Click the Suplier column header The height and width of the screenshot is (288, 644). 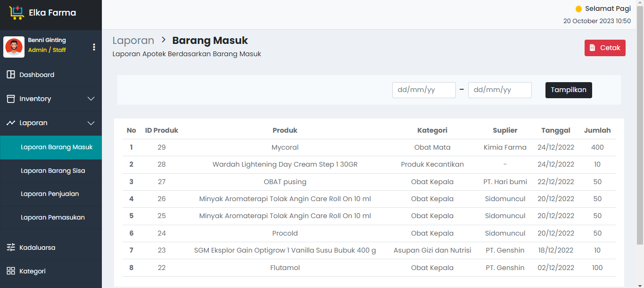[x=505, y=130]
